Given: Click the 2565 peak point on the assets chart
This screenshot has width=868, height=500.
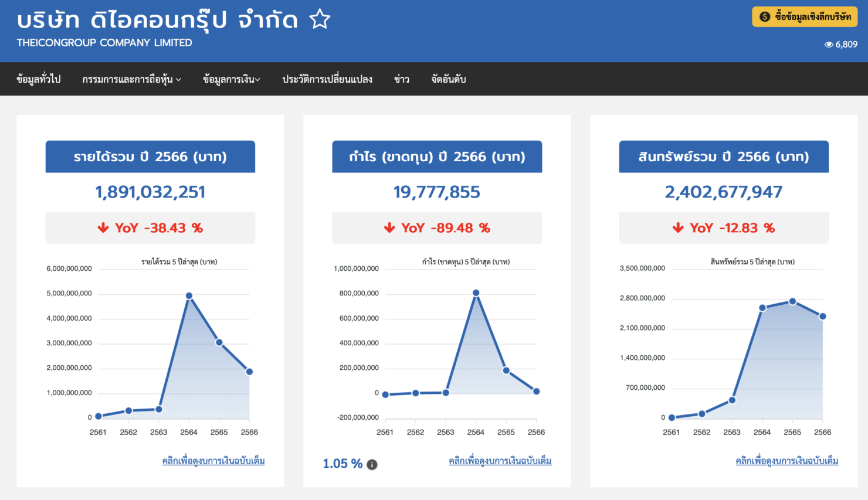Looking at the screenshot, I should (792, 301).
